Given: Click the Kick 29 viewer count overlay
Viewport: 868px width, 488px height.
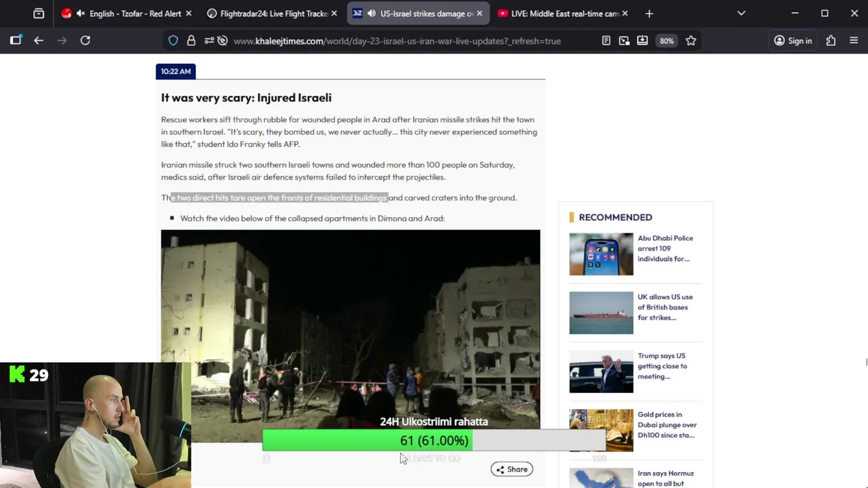Looking at the screenshot, I should click(29, 374).
